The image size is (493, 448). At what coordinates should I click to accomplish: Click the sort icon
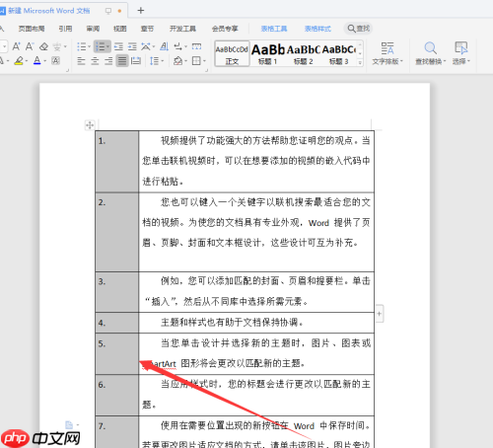[165, 46]
